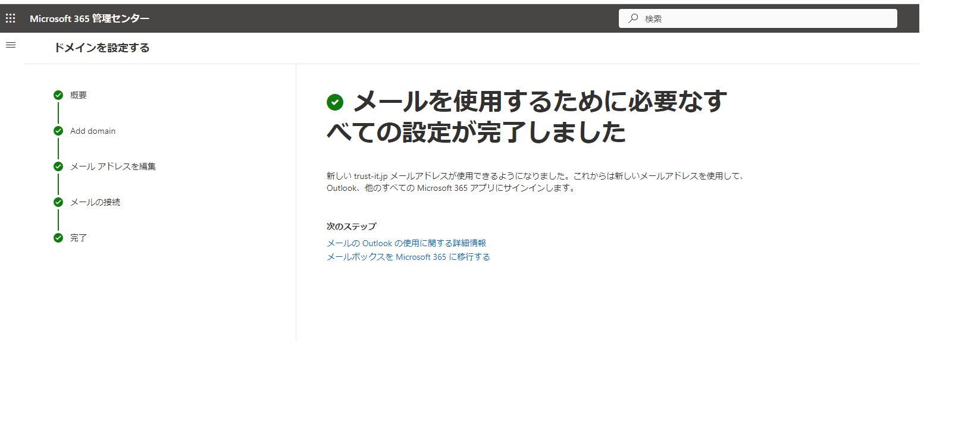The width and height of the screenshot is (980, 437).
Task: Toggle the hamburger navigation menu
Action: (11, 45)
